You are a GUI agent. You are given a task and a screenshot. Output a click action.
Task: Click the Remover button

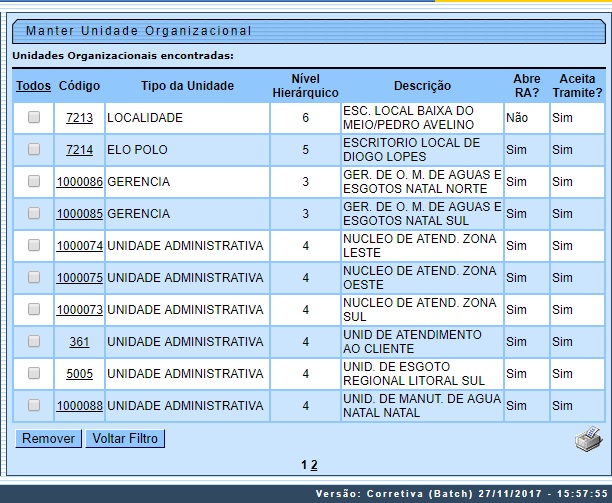click(48, 439)
